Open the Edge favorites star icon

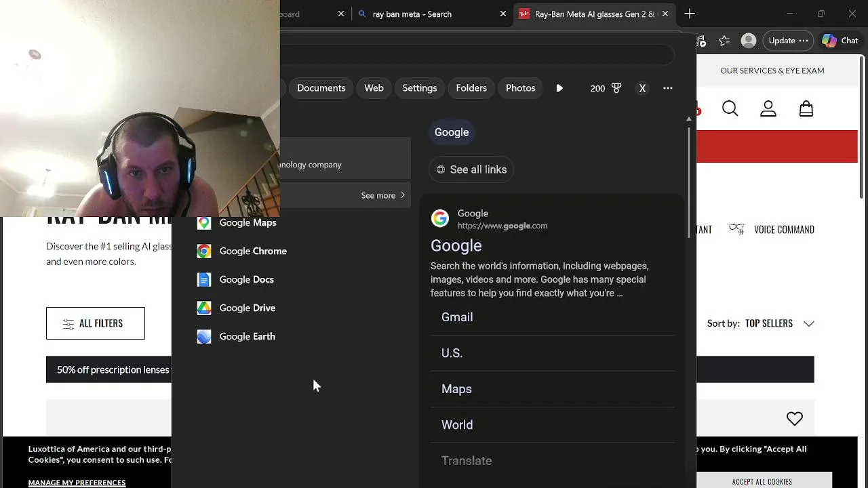724,41
